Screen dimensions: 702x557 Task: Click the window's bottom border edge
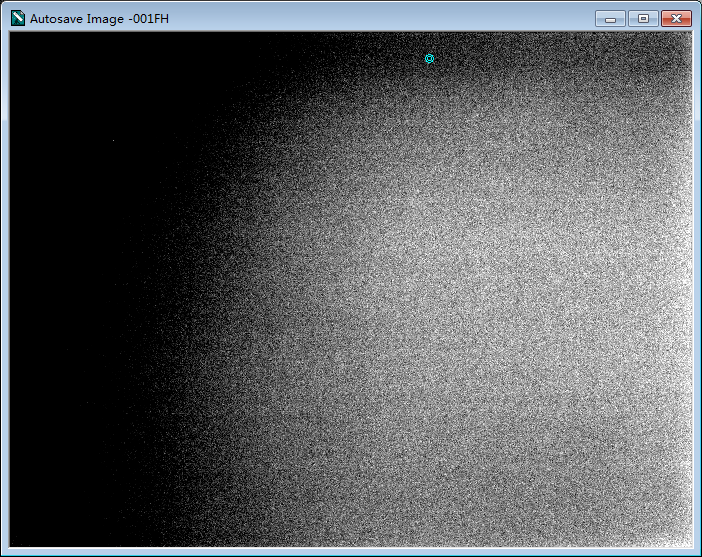point(350,552)
